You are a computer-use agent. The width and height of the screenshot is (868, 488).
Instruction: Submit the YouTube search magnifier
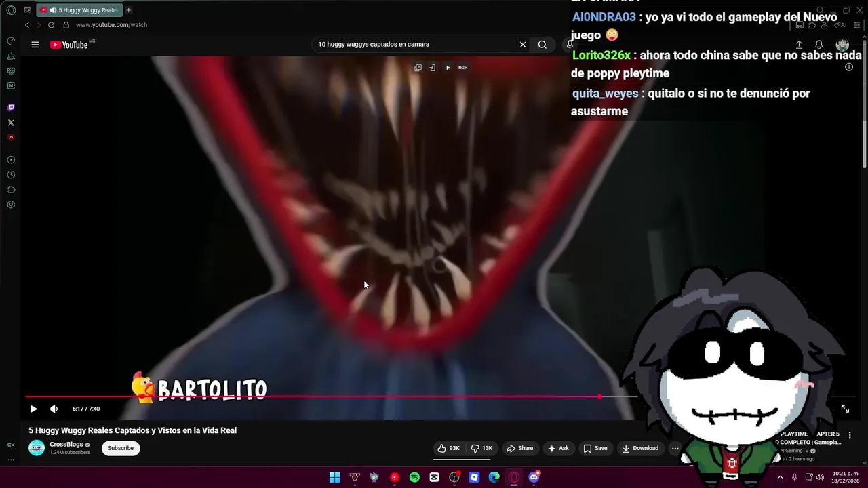(542, 45)
